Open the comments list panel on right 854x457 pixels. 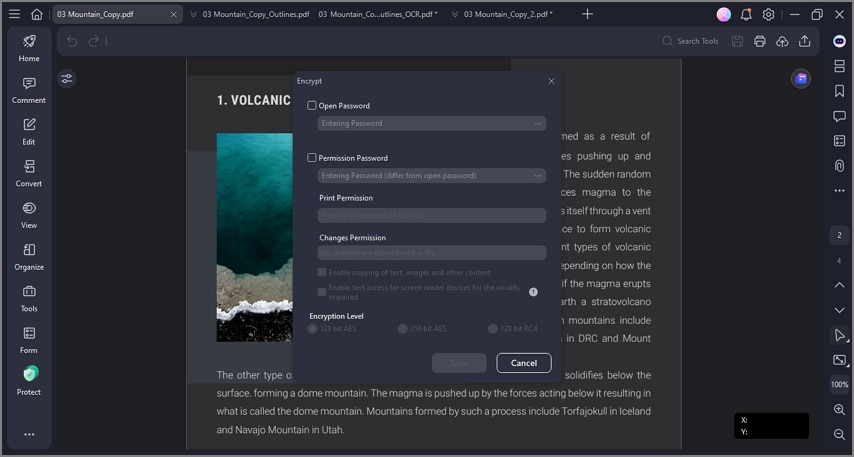839,116
